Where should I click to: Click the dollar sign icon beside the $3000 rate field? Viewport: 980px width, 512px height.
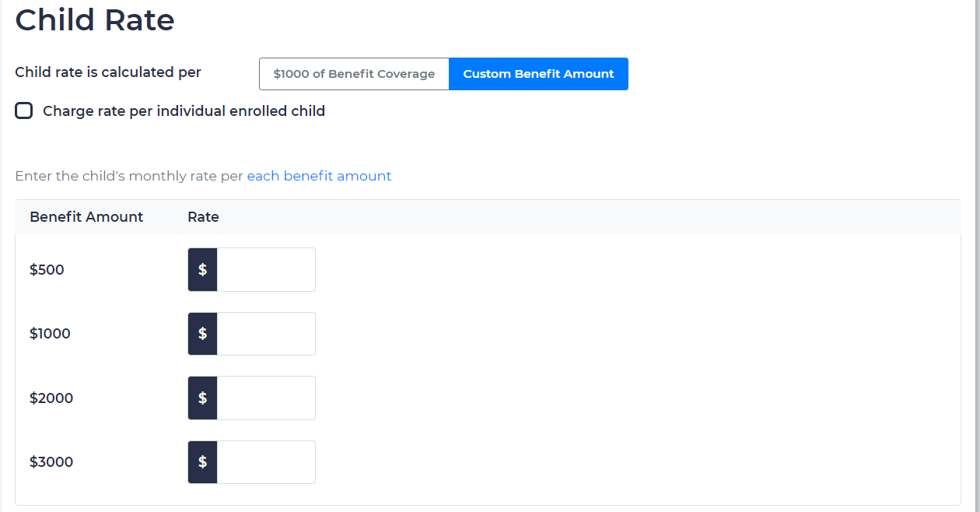click(201, 461)
